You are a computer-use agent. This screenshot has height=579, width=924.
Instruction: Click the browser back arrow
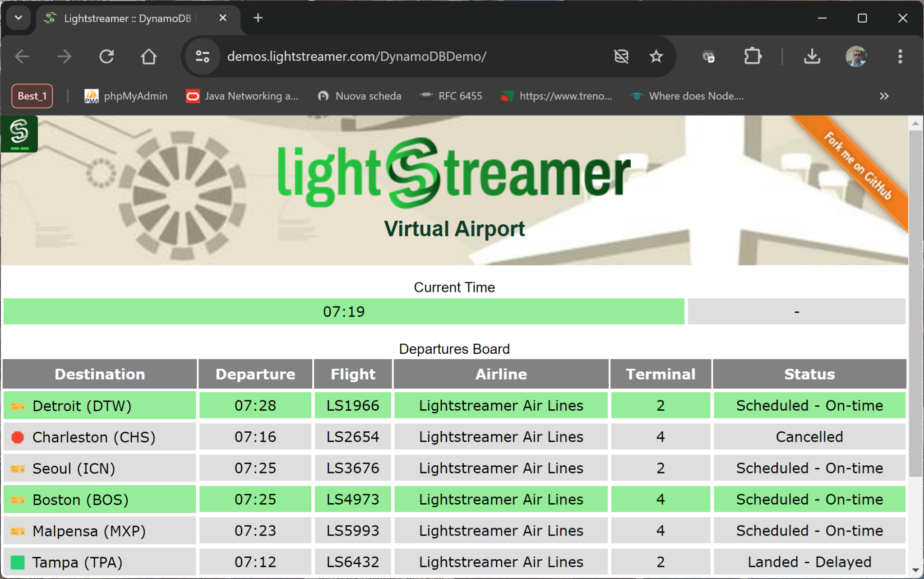[22, 56]
